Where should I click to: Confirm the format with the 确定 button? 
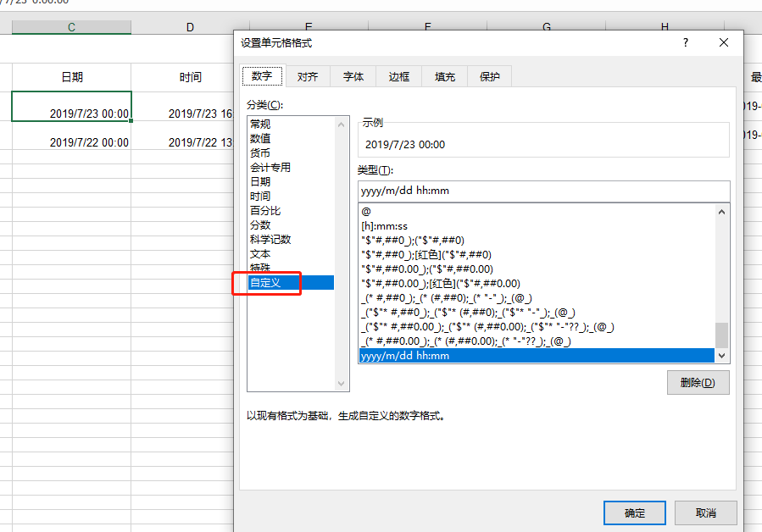[x=633, y=513]
